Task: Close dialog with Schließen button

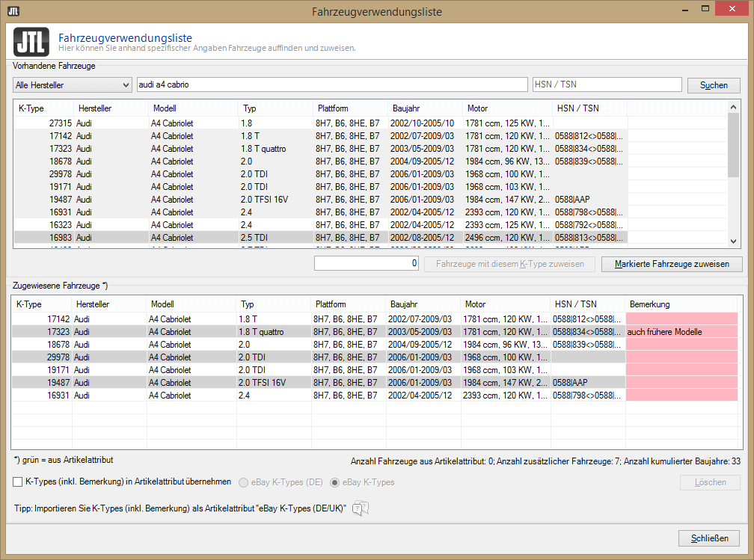Action: click(x=709, y=538)
